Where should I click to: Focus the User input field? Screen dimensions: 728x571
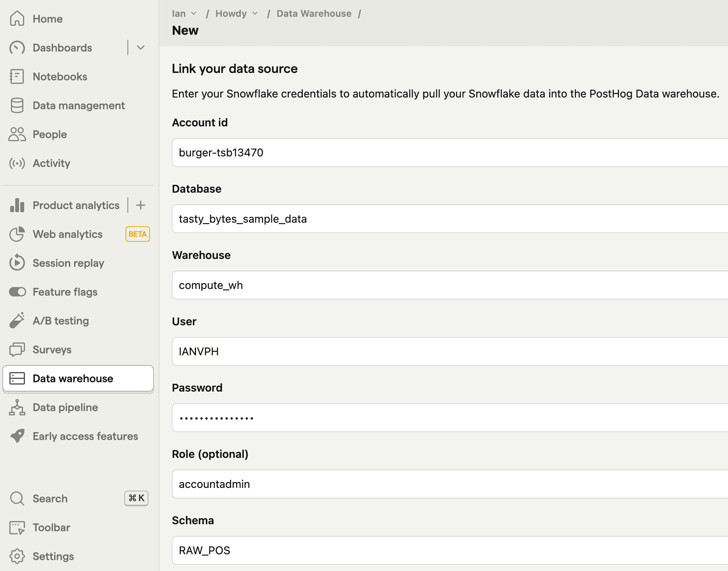click(450, 351)
